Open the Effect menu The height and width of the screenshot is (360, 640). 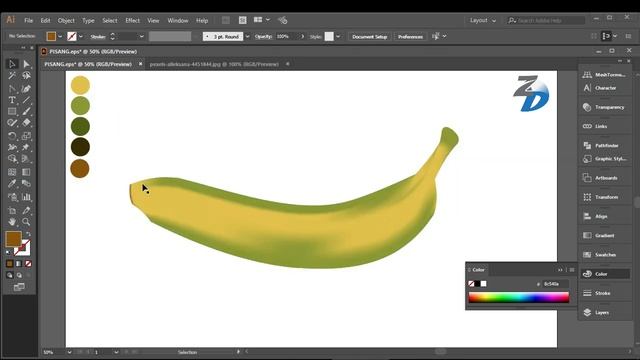[x=132, y=20]
